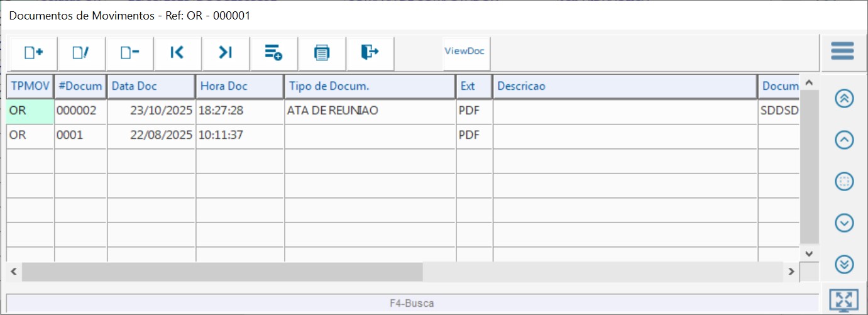Go to first record in toolbar

pyautogui.click(x=177, y=53)
